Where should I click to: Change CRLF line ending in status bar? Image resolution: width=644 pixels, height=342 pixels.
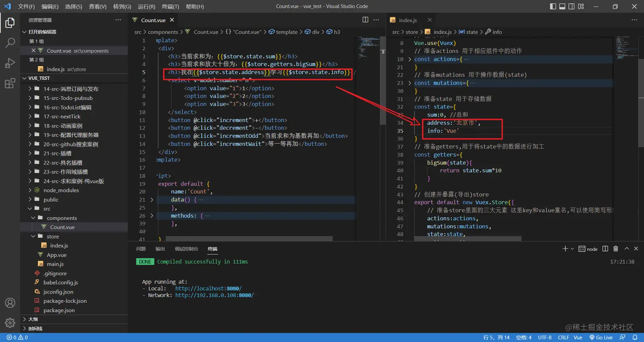[x=563, y=337]
